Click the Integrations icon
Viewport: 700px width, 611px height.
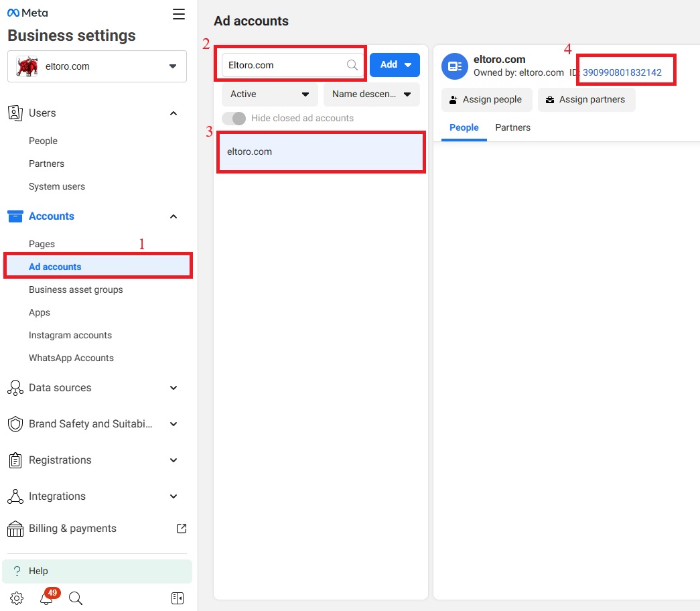(x=15, y=496)
